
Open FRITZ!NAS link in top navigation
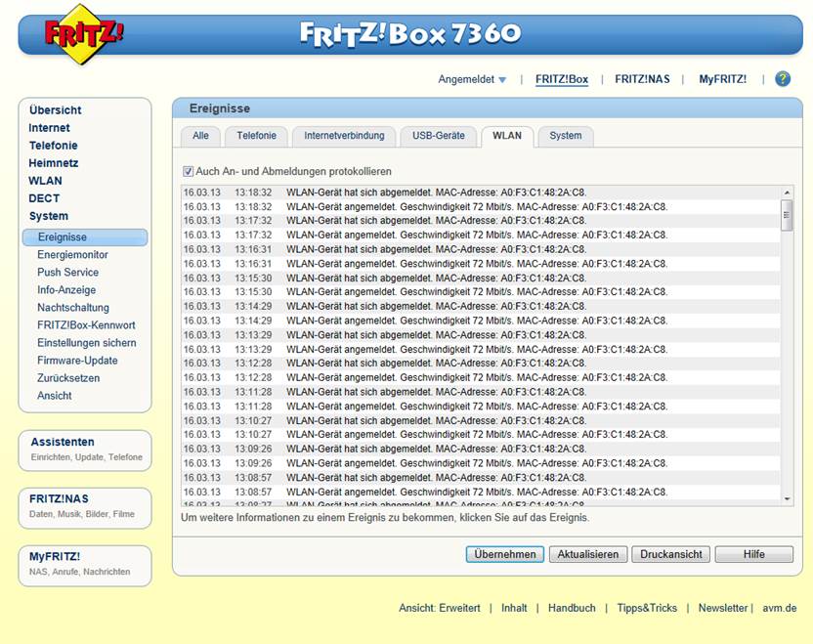pyautogui.click(x=642, y=79)
